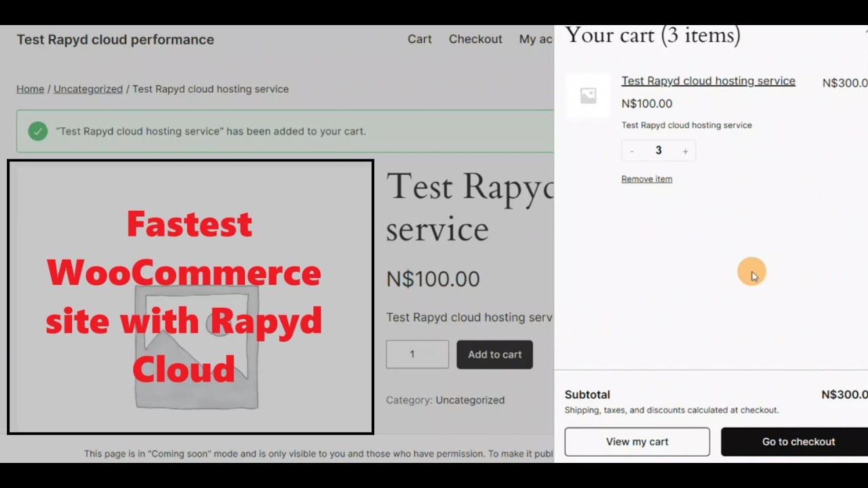Click the product price N$100.00 on the product page
Image resolution: width=868 pixels, height=488 pixels.
tap(433, 279)
